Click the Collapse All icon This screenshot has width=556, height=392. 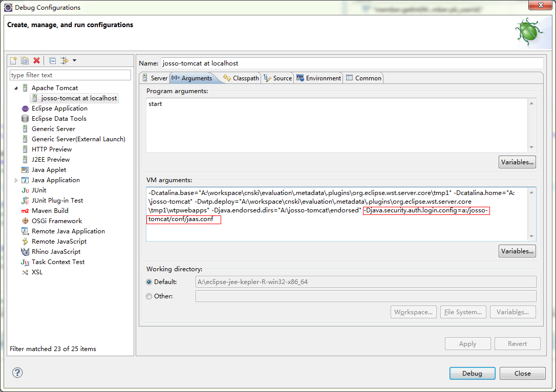53,60
